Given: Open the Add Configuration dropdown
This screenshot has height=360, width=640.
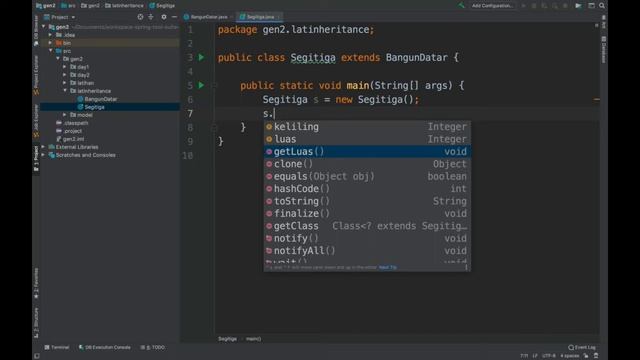Looking at the screenshot, I should click(x=492, y=6).
